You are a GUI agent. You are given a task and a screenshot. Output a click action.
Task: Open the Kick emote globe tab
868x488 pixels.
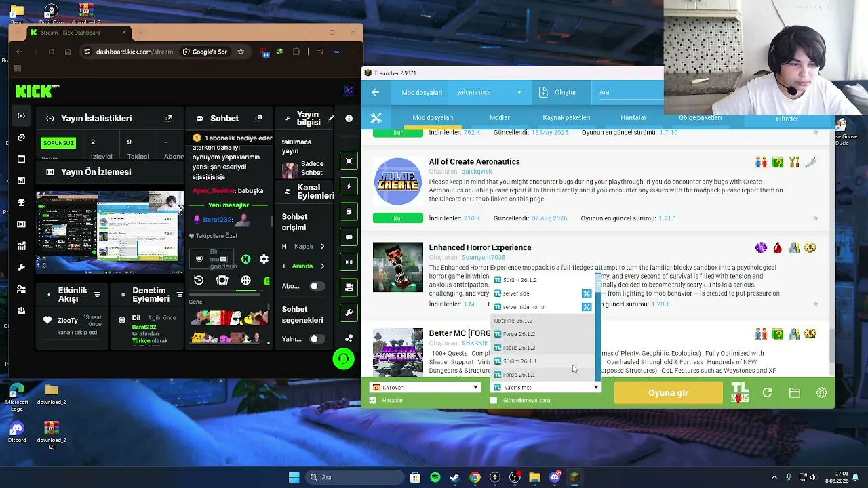pyautogui.click(x=245, y=280)
